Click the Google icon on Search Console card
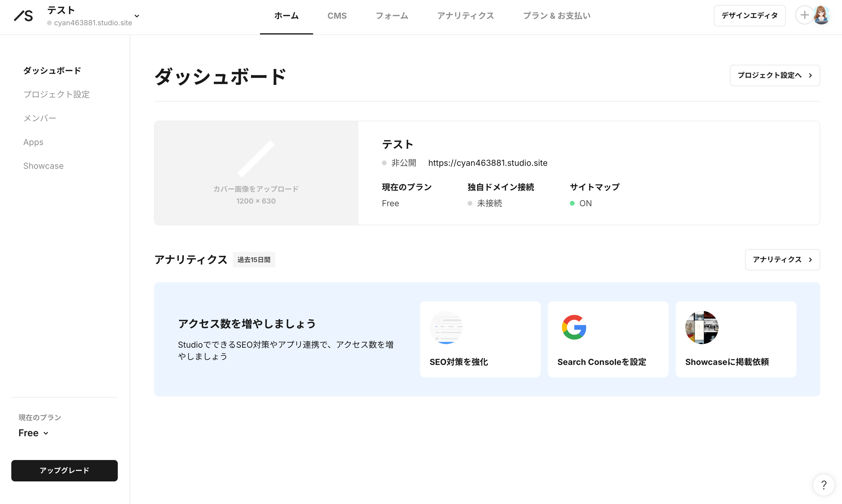Screen dimensions: 842x504 point(574,327)
